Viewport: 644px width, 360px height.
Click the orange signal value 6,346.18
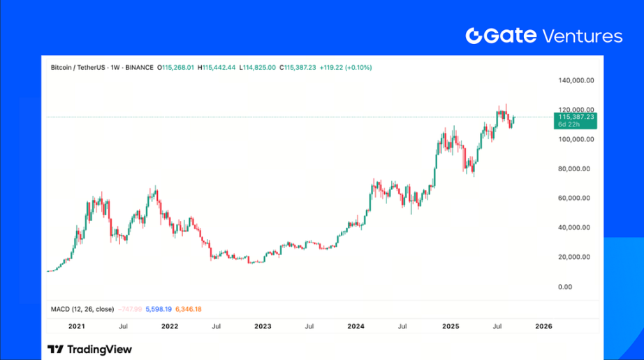[x=186, y=309]
